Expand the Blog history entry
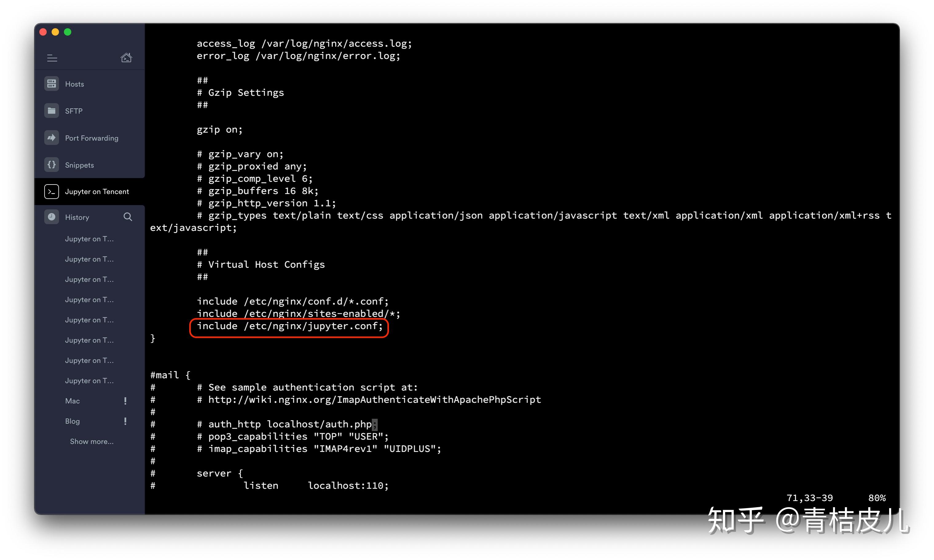 72,421
